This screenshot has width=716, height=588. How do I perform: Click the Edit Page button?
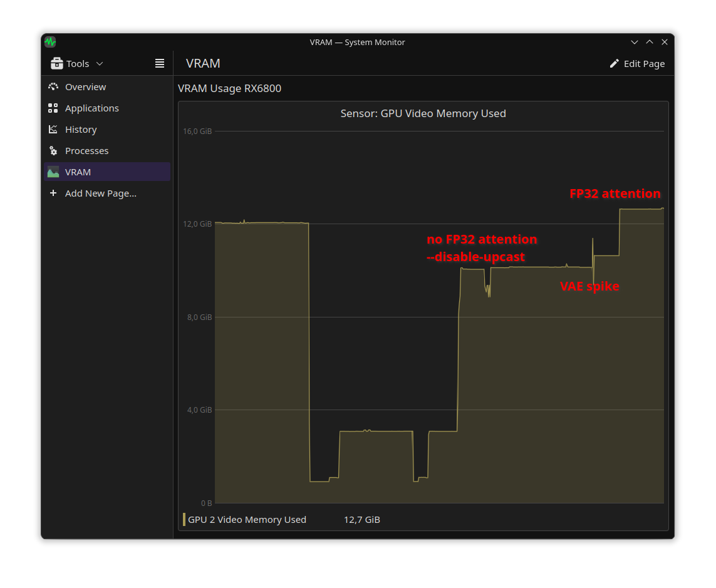[637, 63]
